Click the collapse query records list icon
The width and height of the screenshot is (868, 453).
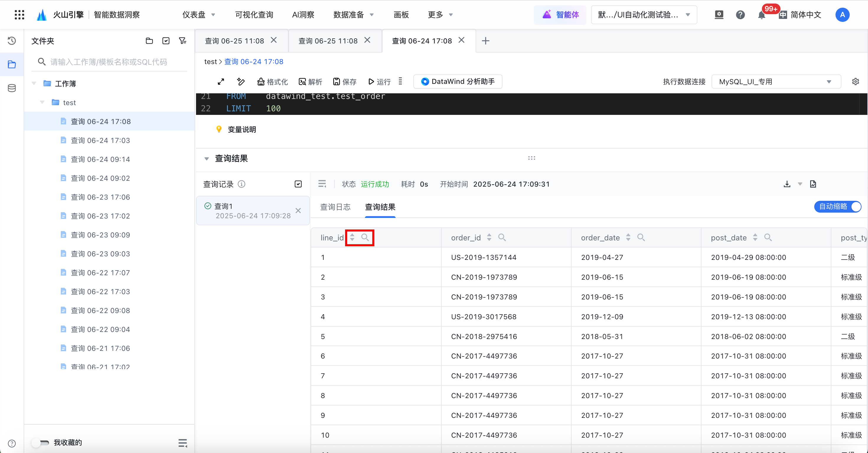coord(322,184)
